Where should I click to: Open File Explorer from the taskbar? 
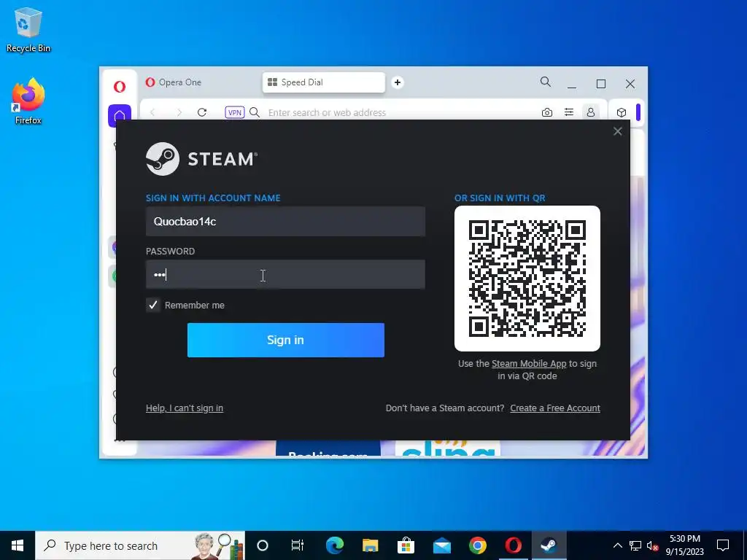(370, 545)
